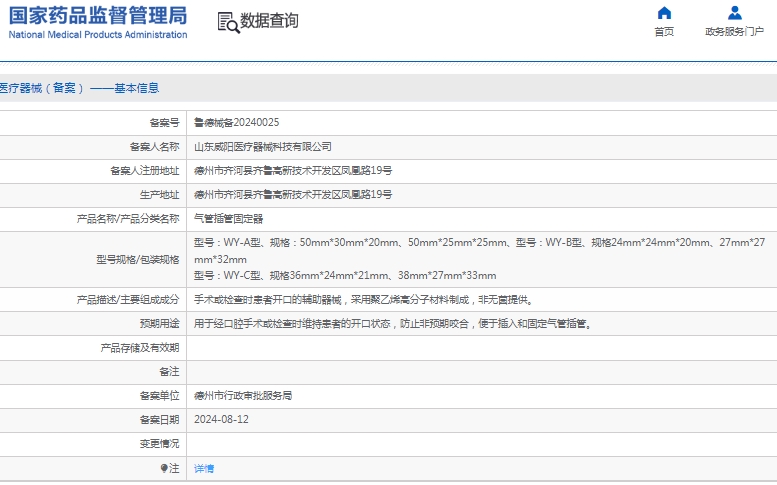Click the 政务服务门户 text label

[734, 32]
